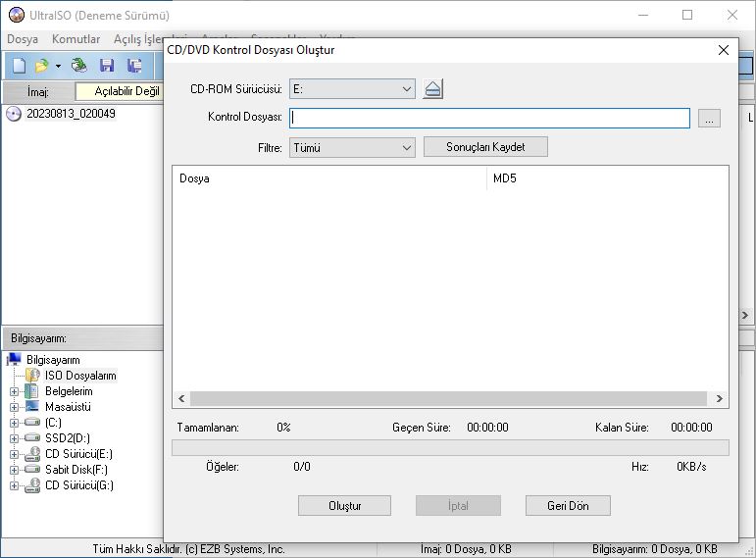Open the Komutlar menu
756x558 pixels.
[76, 39]
